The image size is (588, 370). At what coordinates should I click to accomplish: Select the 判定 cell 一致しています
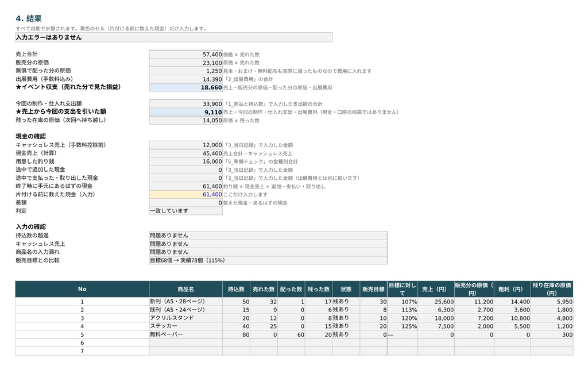coord(185,211)
